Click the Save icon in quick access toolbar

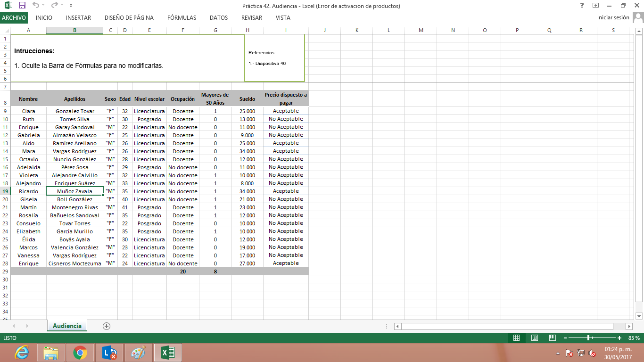[22, 6]
